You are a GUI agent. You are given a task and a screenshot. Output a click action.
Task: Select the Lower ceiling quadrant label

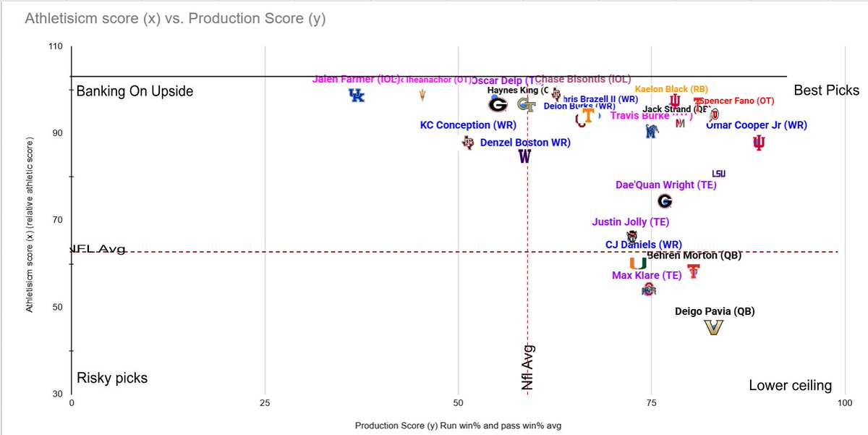coord(790,385)
